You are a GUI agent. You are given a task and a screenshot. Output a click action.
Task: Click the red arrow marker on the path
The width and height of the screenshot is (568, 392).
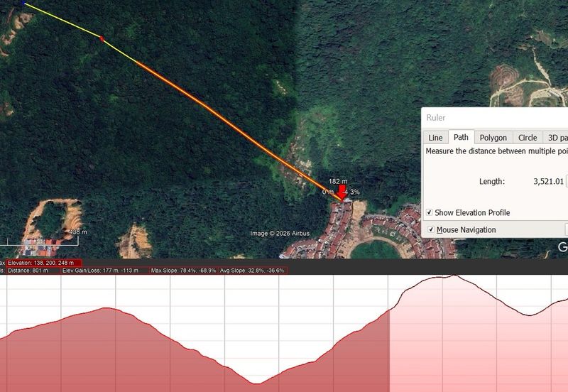tap(342, 194)
